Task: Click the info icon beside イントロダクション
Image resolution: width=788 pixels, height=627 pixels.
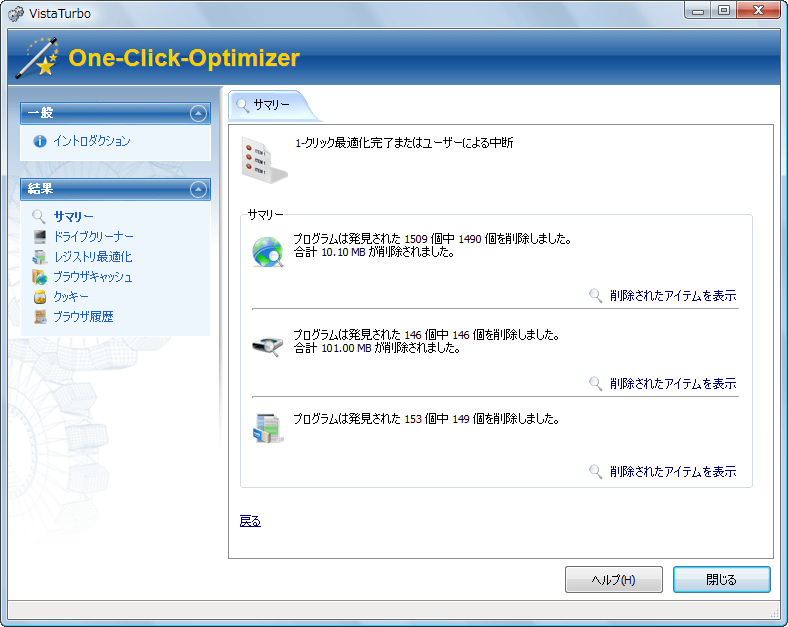Action: [x=40, y=141]
